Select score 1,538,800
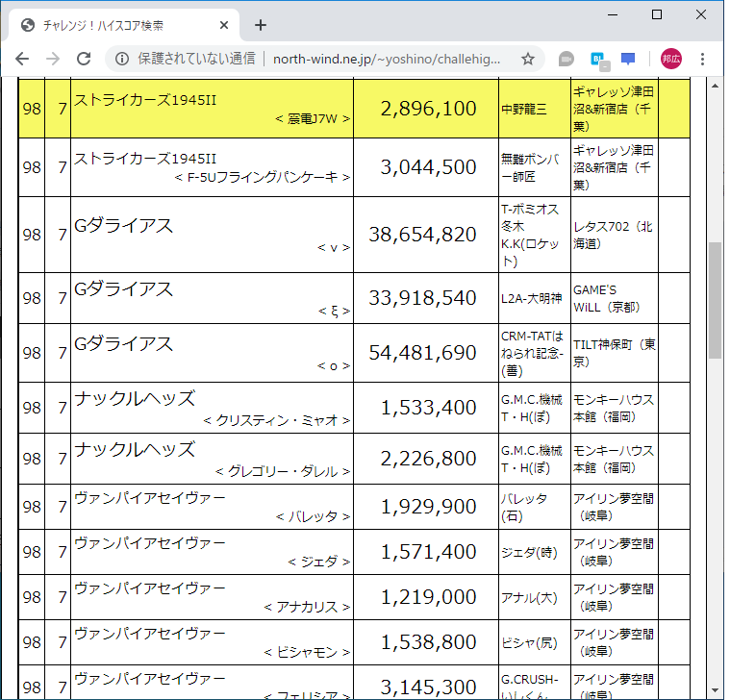 (x=428, y=642)
